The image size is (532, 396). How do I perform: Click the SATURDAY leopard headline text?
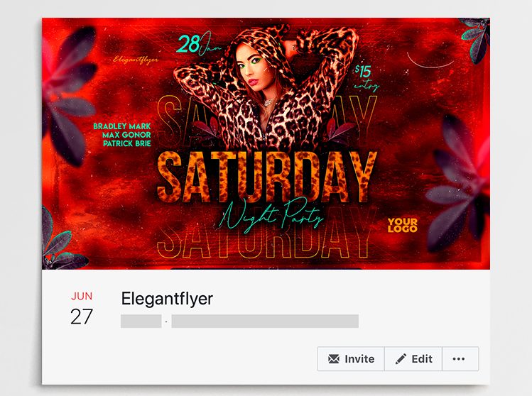click(267, 177)
